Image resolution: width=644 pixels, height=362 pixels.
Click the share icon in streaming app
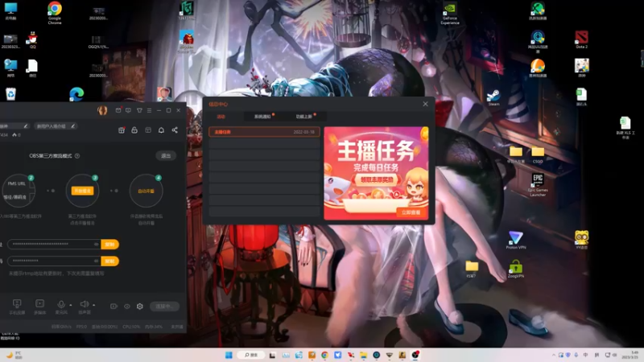(175, 130)
